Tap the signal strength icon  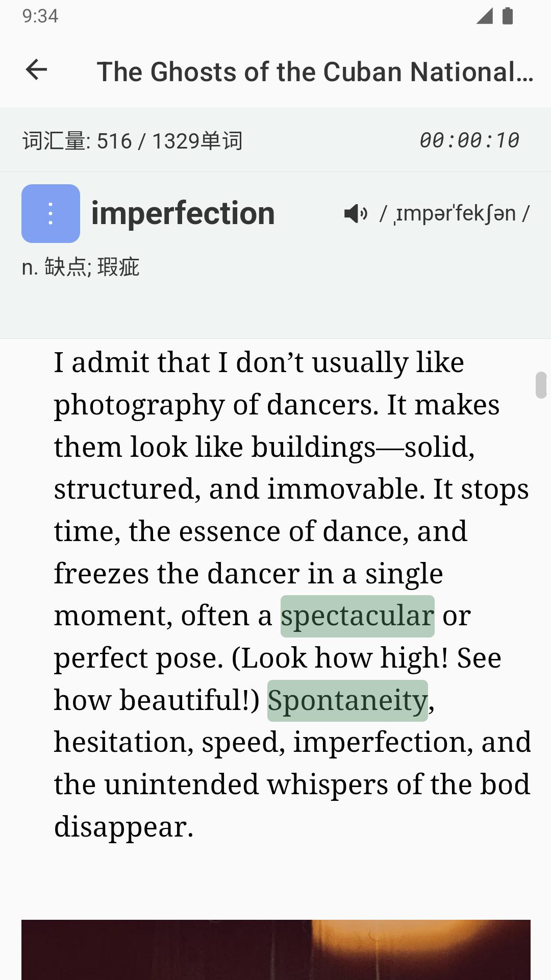(484, 16)
